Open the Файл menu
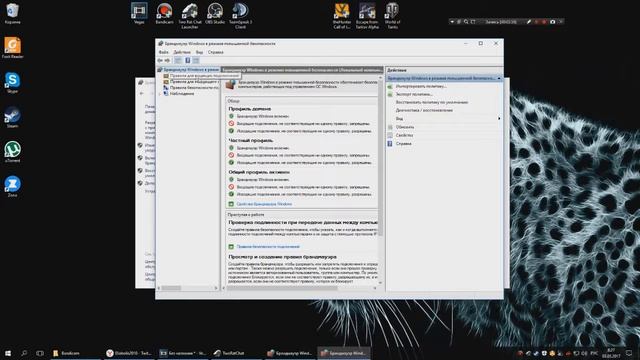 pyautogui.click(x=163, y=52)
